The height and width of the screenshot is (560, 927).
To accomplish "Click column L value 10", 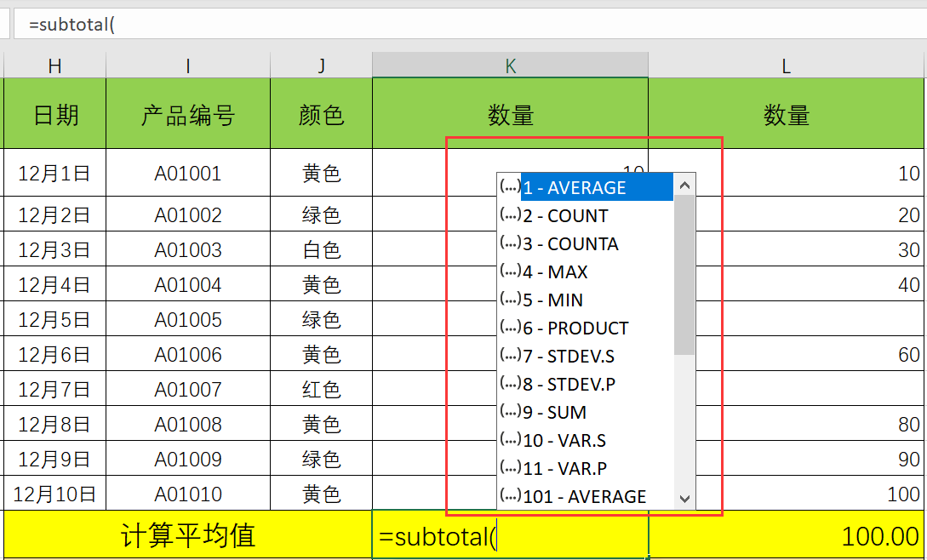I will coord(787,173).
